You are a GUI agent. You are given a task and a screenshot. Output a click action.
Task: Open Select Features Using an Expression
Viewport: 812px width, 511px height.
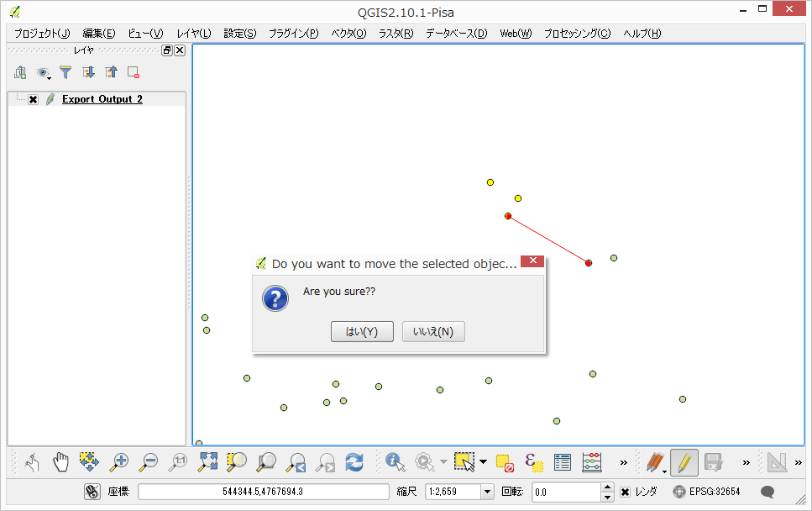tap(533, 461)
